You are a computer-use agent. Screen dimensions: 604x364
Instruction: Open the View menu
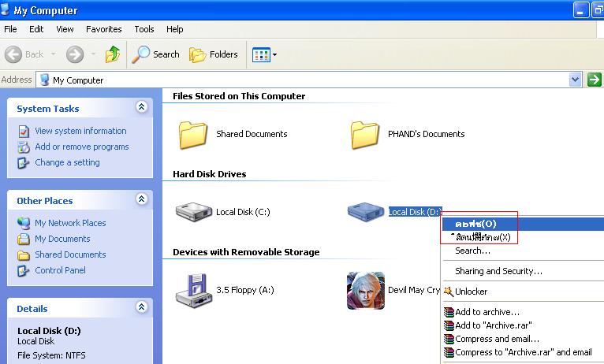(65, 29)
